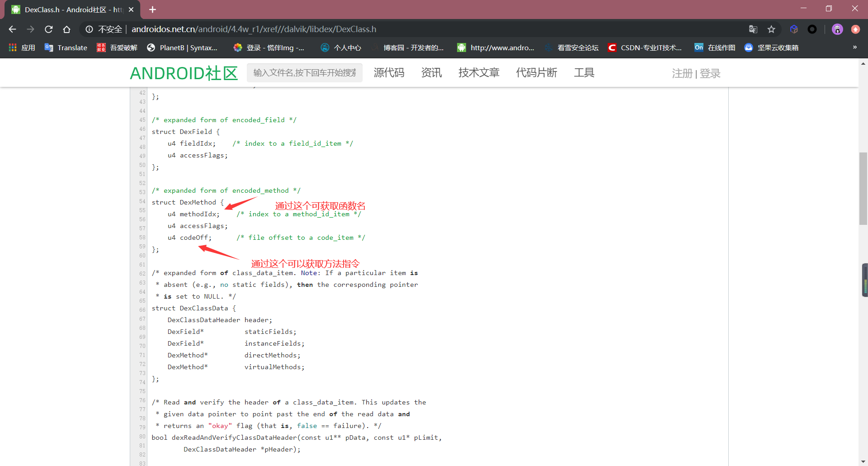Click the ANDROID社区 site logo

click(184, 73)
